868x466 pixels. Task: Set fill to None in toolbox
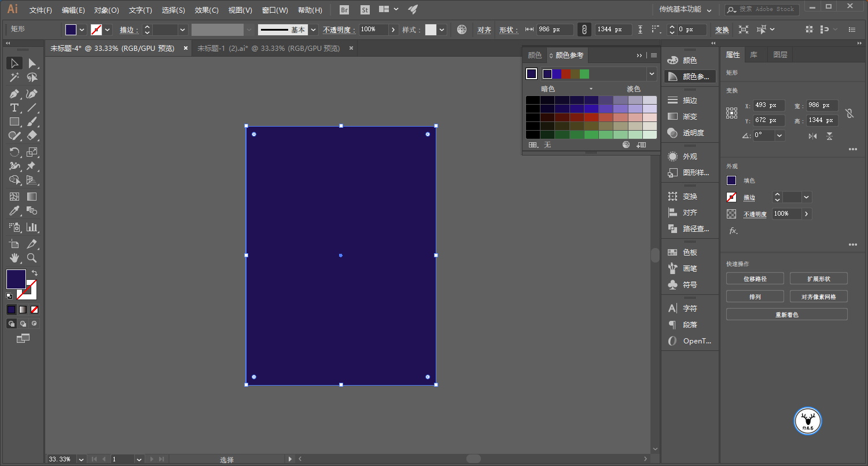(35, 309)
